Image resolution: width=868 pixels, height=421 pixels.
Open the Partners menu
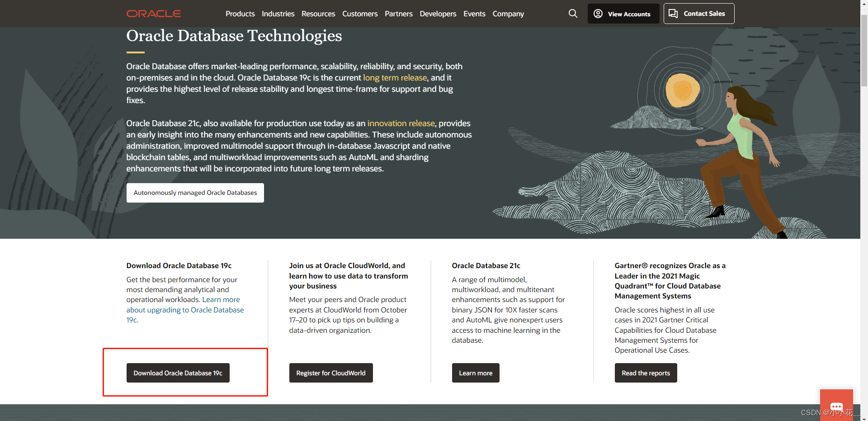(x=399, y=14)
